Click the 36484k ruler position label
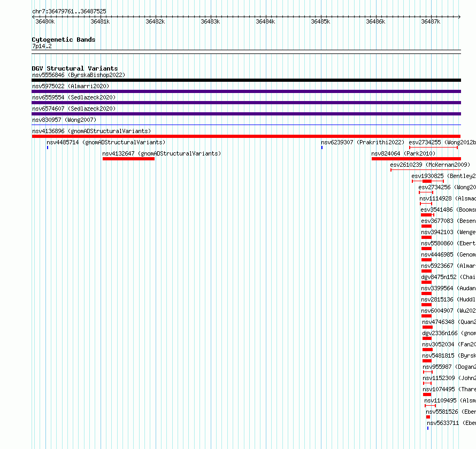The height and width of the screenshot is (449, 476). click(x=265, y=21)
